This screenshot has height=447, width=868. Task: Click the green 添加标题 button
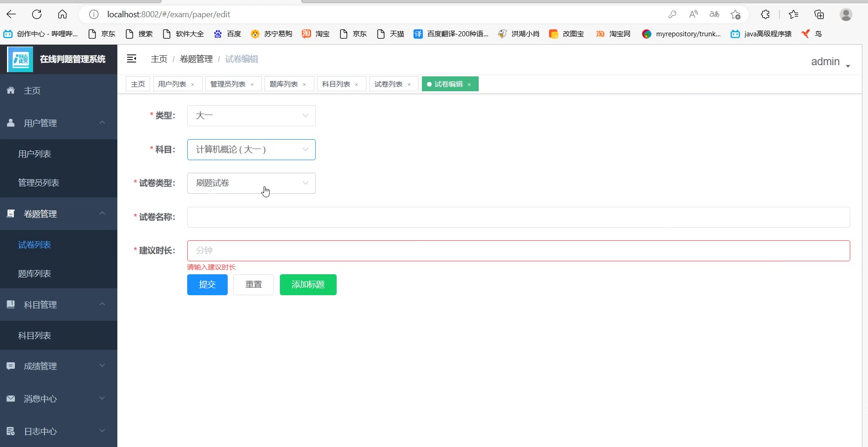point(308,284)
